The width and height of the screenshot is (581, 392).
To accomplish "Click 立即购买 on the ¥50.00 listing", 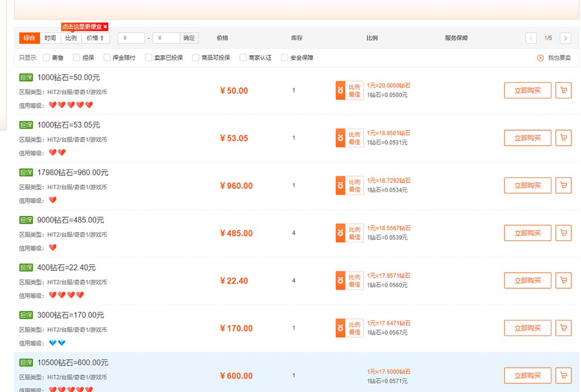I will coord(527,90).
